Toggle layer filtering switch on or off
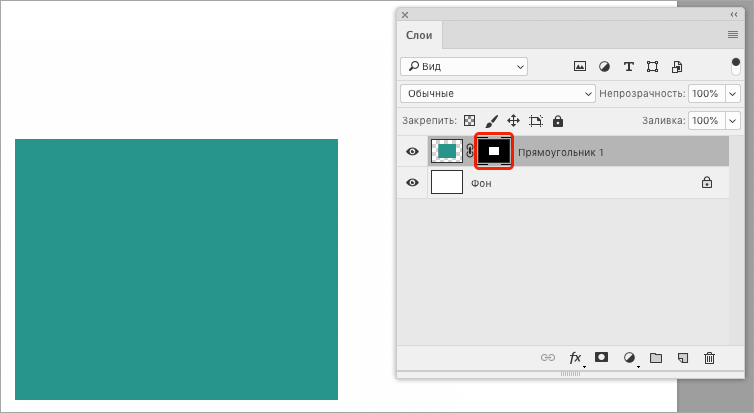 click(x=736, y=66)
